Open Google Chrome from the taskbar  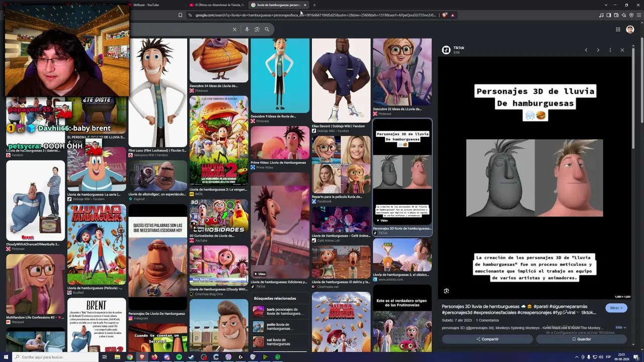[130, 357]
